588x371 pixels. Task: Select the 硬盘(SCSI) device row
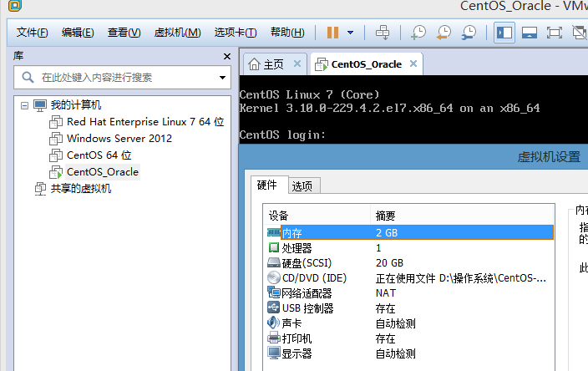click(409, 263)
